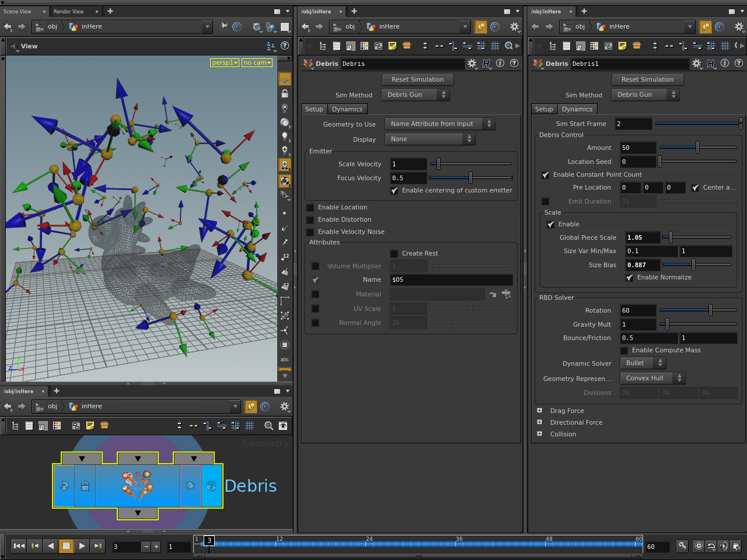Expand Collision section

[x=539, y=434]
